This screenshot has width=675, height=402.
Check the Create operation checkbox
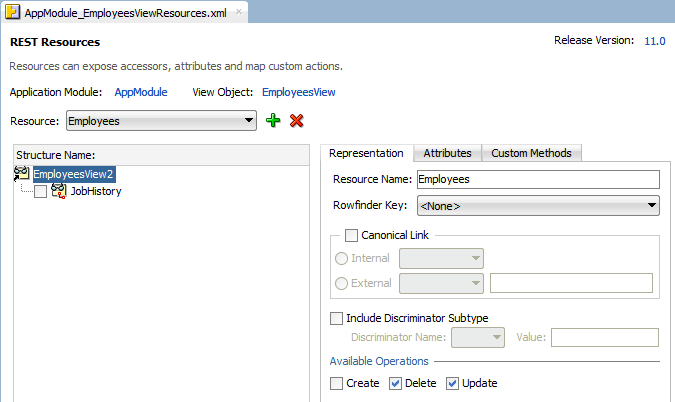337,383
